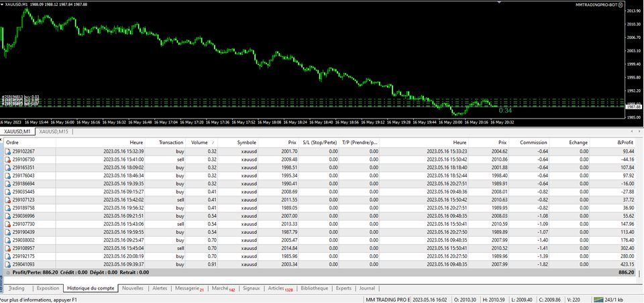This screenshot has height=303, width=644.
Task: Click the open price 2014.84 cell
Action: tap(288, 248)
